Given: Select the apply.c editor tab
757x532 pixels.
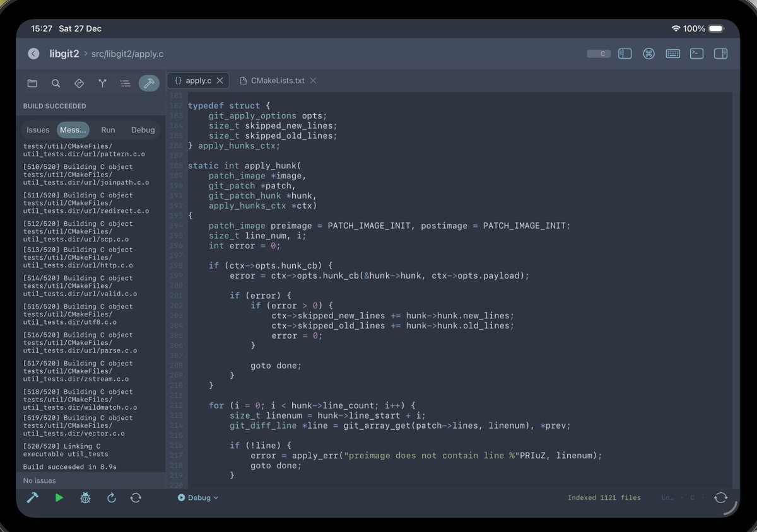Looking at the screenshot, I should pyautogui.click(x=198, y=81).
